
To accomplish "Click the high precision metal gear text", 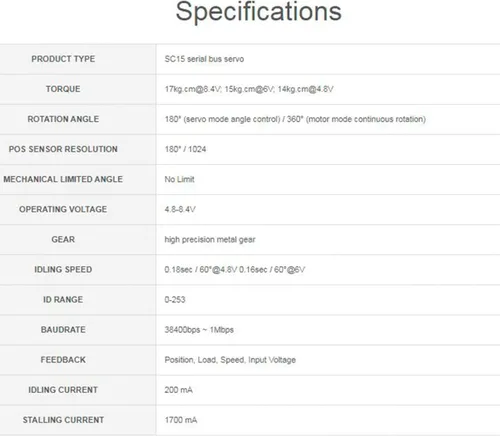I will tap(210, 240).
